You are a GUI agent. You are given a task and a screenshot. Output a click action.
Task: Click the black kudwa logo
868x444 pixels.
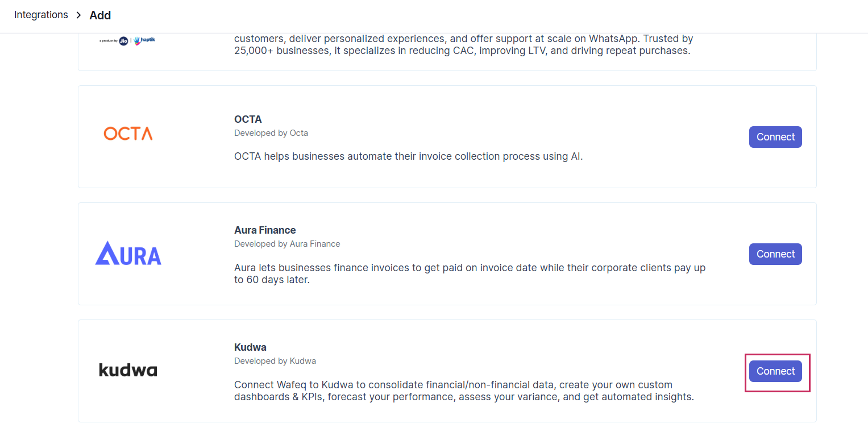128,370
